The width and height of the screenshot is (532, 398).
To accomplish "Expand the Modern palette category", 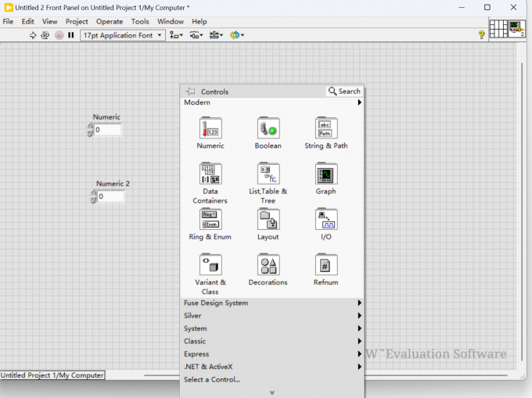I will [272, 102].
